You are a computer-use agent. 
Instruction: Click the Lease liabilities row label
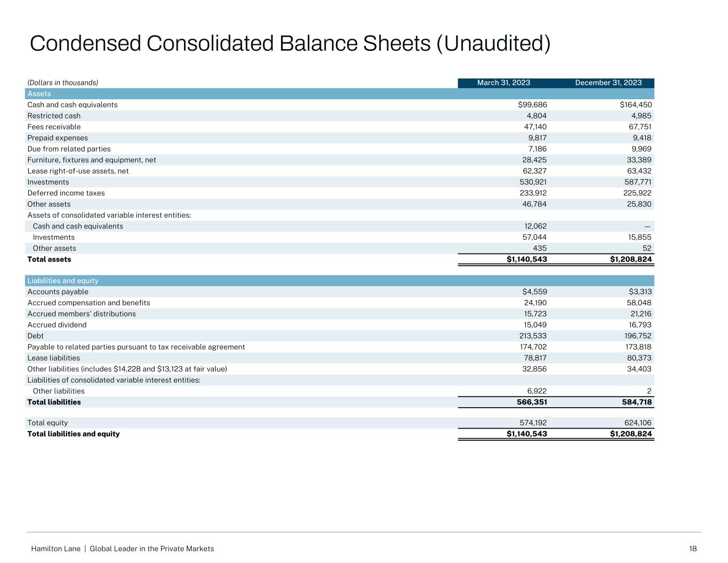pos(53,358)
